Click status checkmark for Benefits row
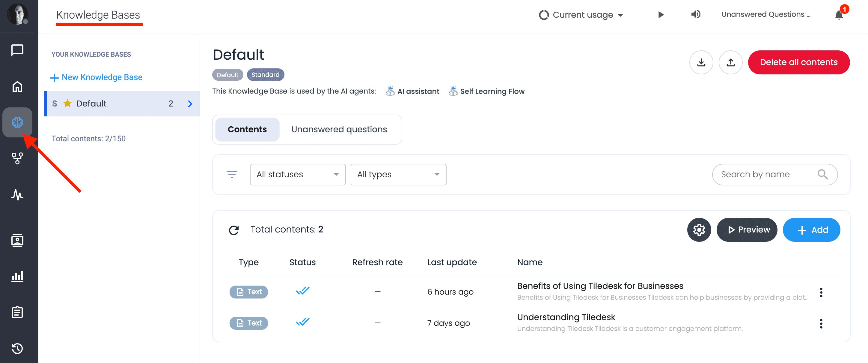This screenshot has height=363, width=868. click(x=303, y=290)
